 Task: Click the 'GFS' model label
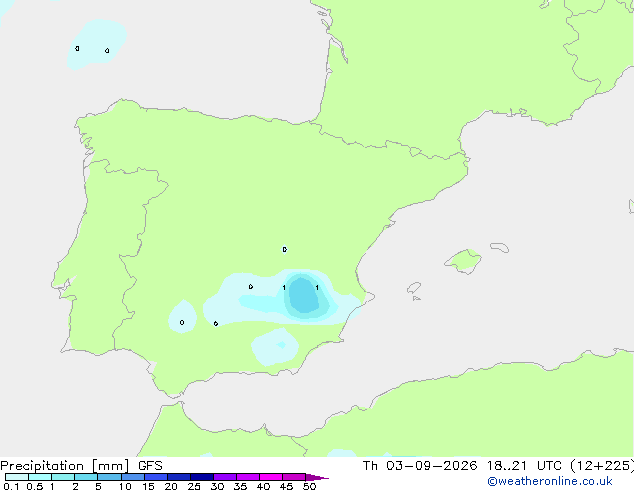(x=150, y=466)
